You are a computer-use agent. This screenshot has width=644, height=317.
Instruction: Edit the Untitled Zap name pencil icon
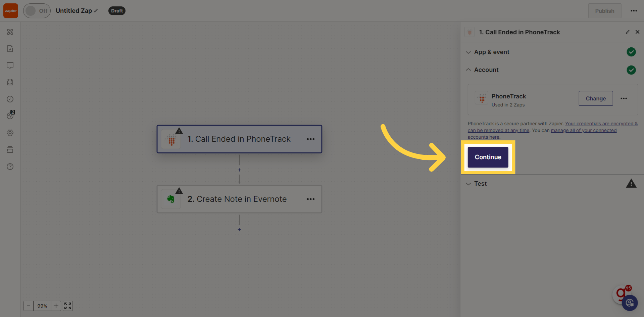tap(96, 11)
